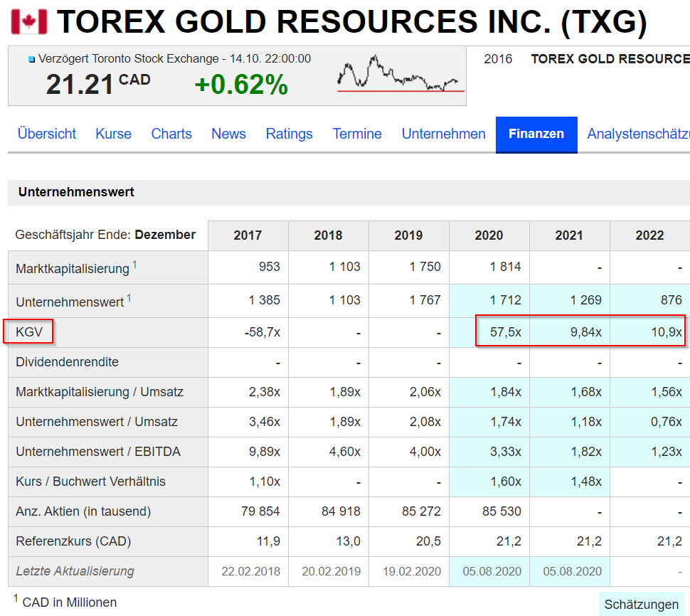Click the Marktkapitalisierung / Umsatz row label
This screenshot has height=616, width=690.
point(100,392)
